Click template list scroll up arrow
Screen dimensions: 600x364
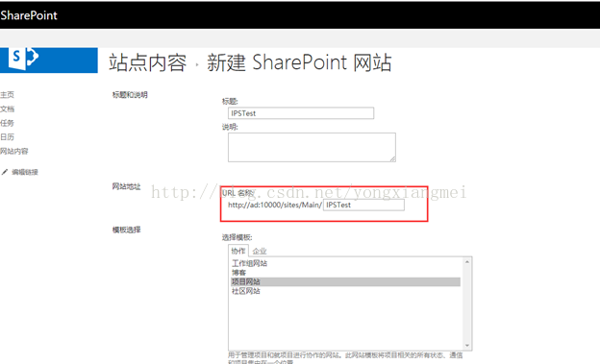[x=467, y=262]
